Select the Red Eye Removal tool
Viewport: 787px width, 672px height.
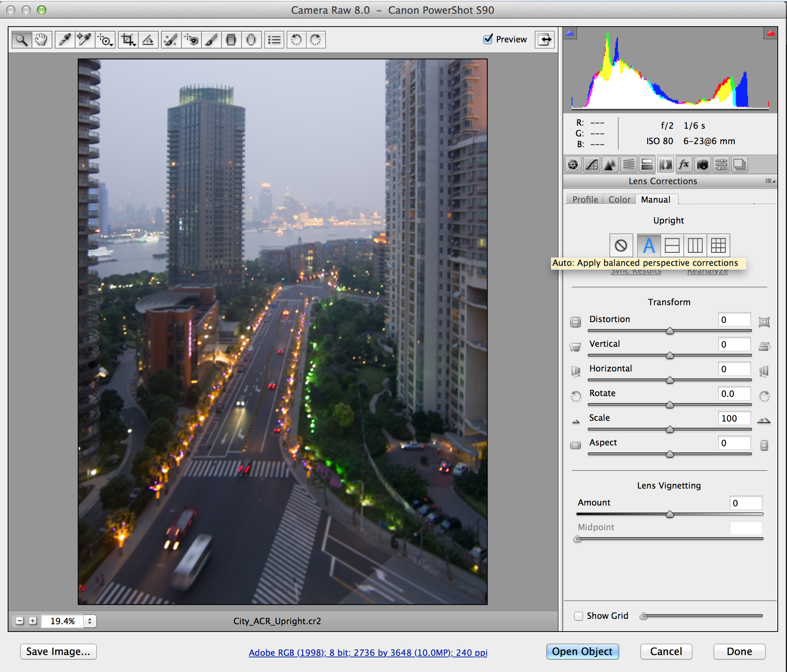[x=192, y=40]
